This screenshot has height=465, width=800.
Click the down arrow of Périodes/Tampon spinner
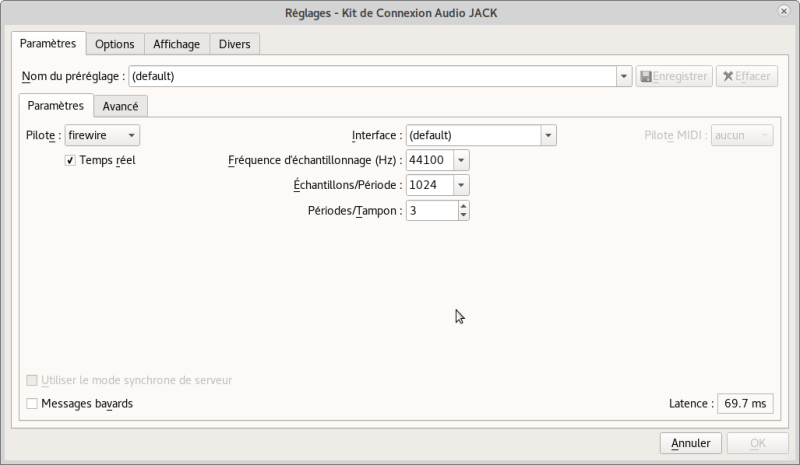point(463,215)
